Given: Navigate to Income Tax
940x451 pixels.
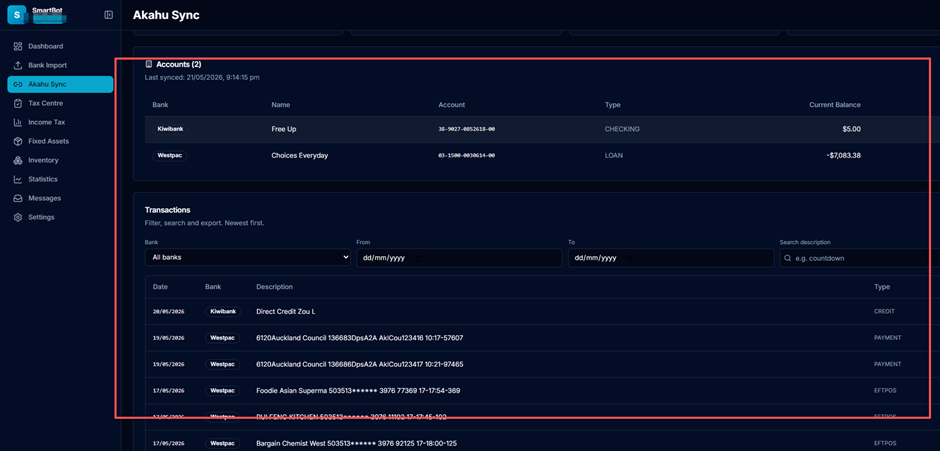Looking at the screenshot, I should [60, 122].
